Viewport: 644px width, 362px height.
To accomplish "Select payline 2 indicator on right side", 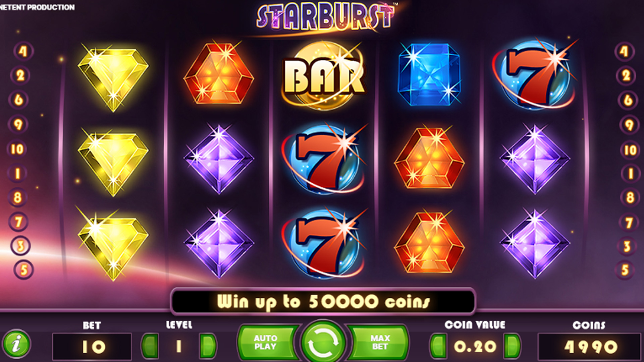I will (x=626, y=75).
